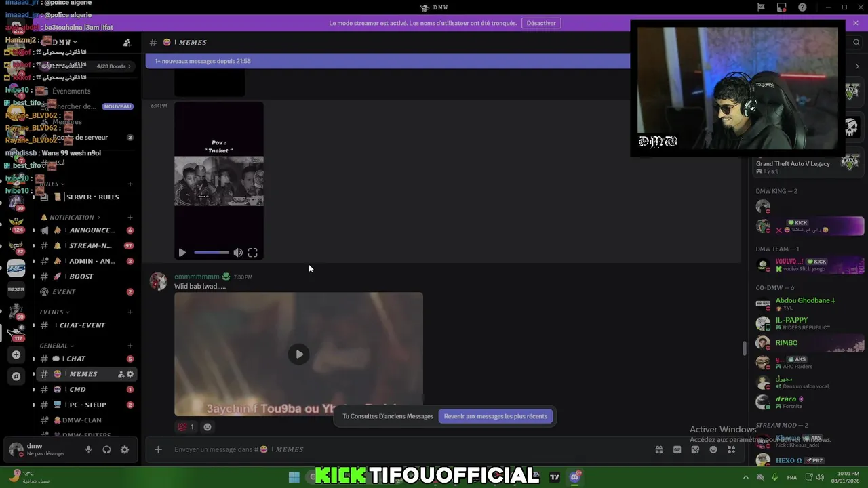The width and height of the screenshot is (868, 488).
Task: Open the ANNOUNCE channel
Action: 86,230
